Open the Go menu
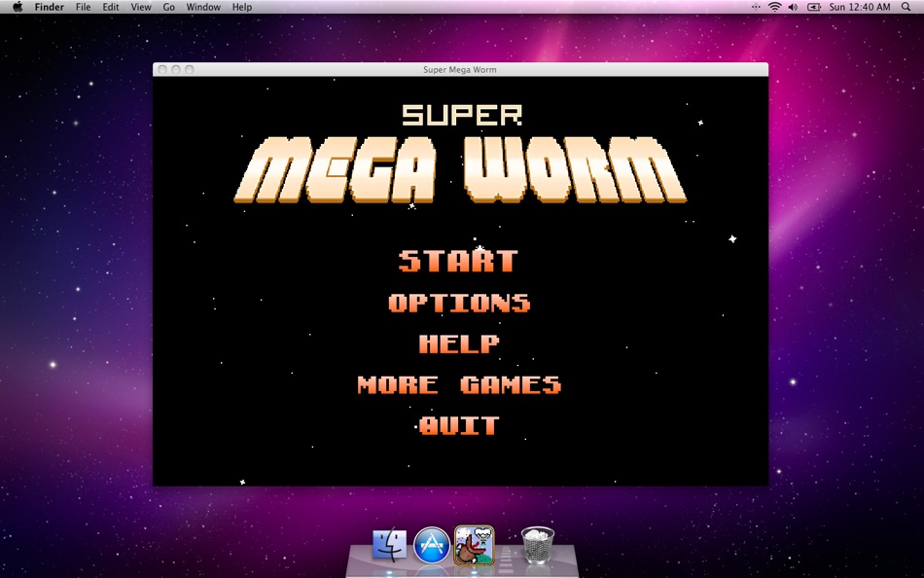924x578 pixels. click(169, 7)
